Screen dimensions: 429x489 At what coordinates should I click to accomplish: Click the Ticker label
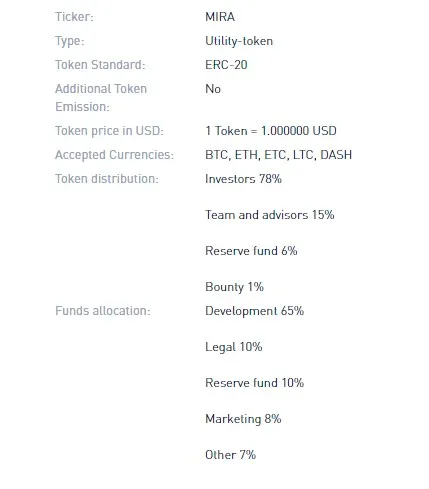click(74, 17)
